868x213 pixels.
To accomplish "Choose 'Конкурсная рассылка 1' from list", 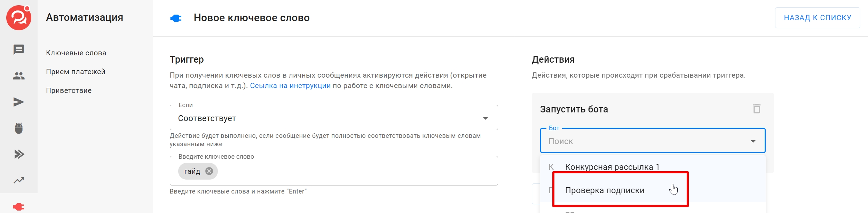I will pos(612,167).
